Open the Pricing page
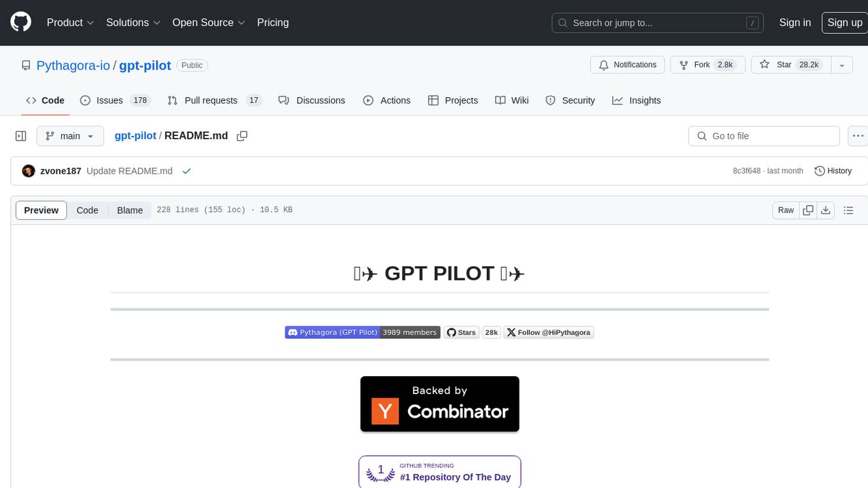Viewport: 868px width, 488px height. (273, 22)
